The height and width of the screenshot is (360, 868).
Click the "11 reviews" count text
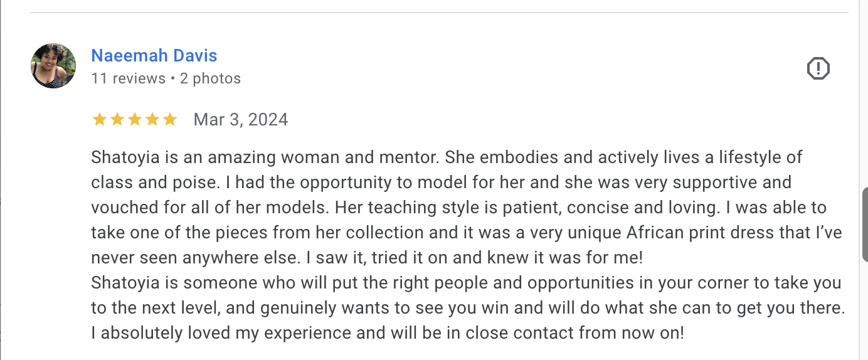pos(128,78)
